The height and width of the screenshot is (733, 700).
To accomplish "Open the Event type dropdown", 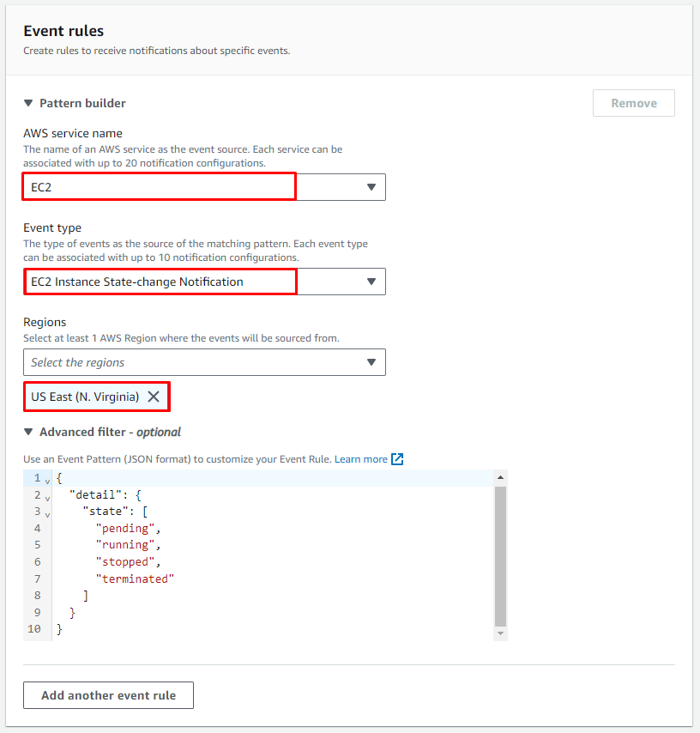I will tap(371, 282).
